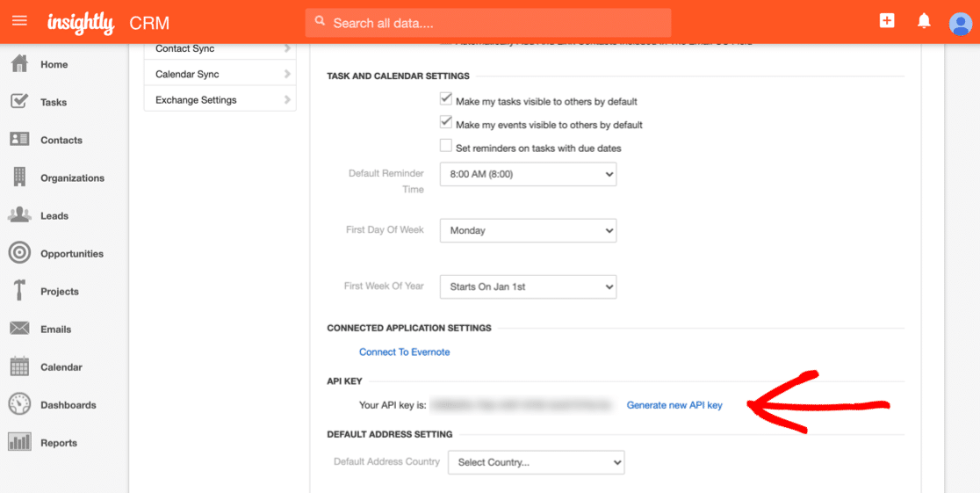Click the Dashboards gauge icon
The image size is (980, 493).
coord(20,404)
